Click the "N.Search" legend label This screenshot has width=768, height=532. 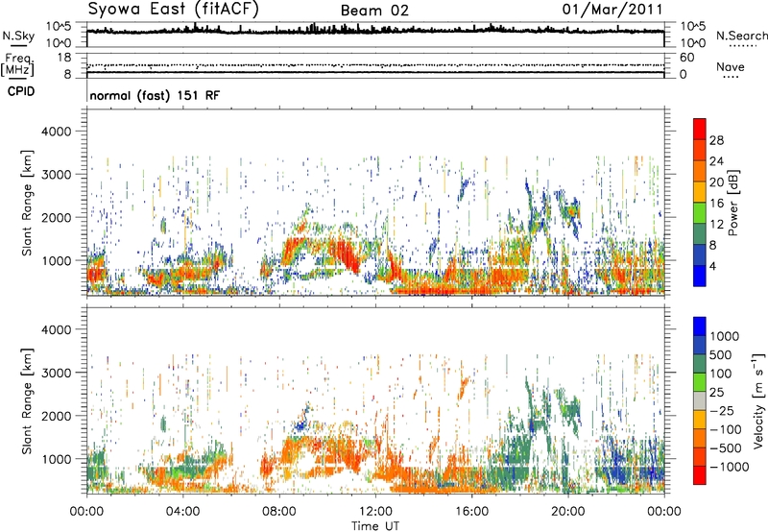pos(742,36)
